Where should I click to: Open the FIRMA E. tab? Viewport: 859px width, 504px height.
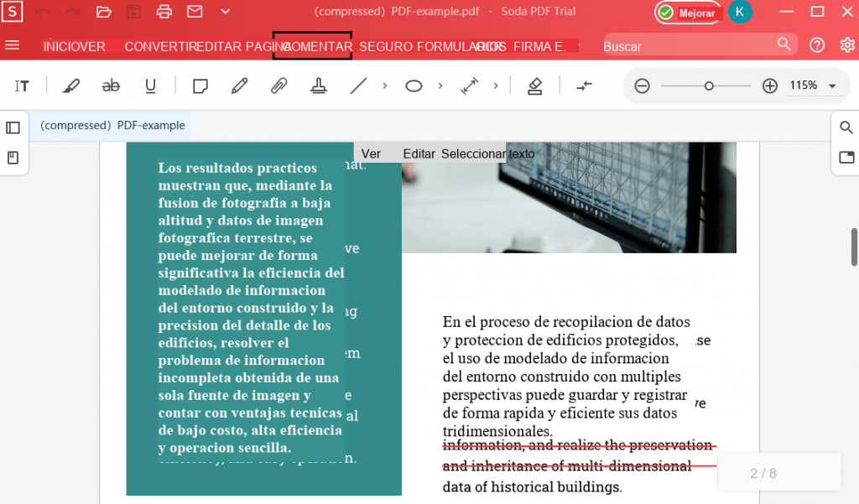pos(539,47)
